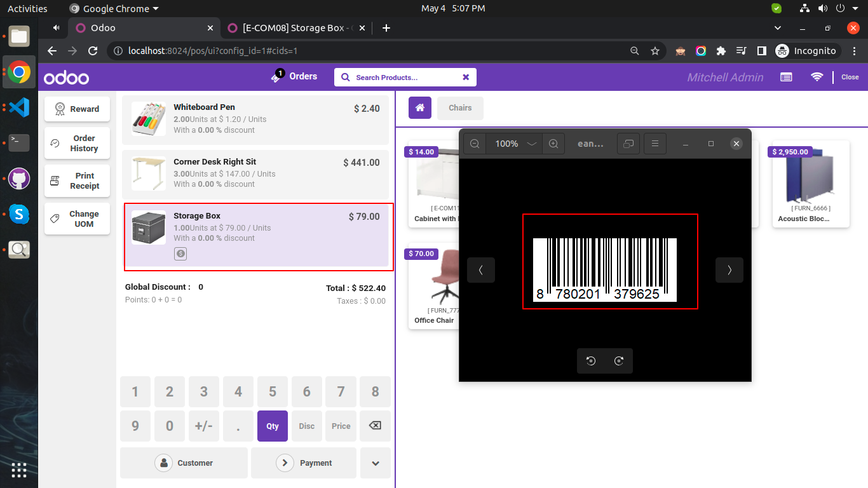Tap numpad key 2
Image resolution: width=868 pixels, height=488 pixels.
click(x=170, y=392)
